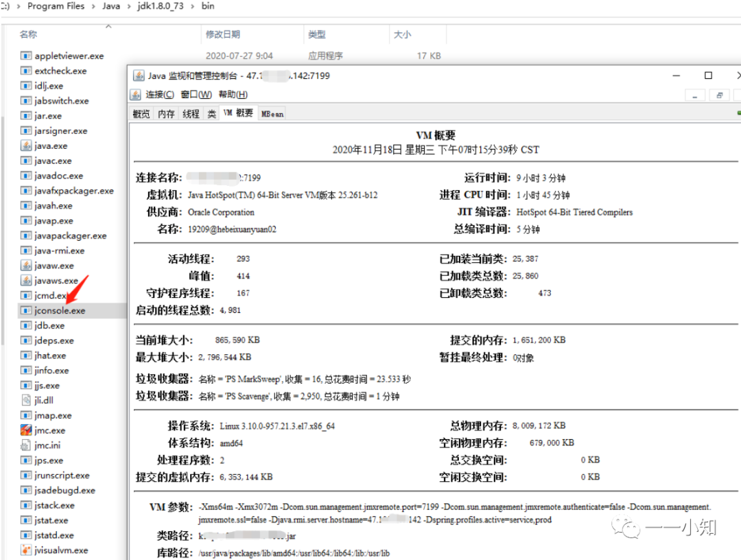This screenshot has height=560, width=741.
Task: Click the jmc.ini settings file icon
Action: [26, 445]
